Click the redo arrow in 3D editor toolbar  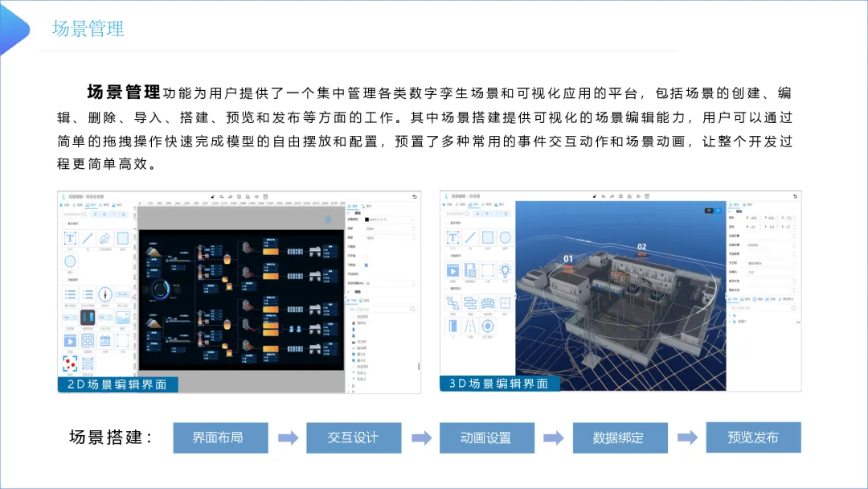(x=612, y=196)
